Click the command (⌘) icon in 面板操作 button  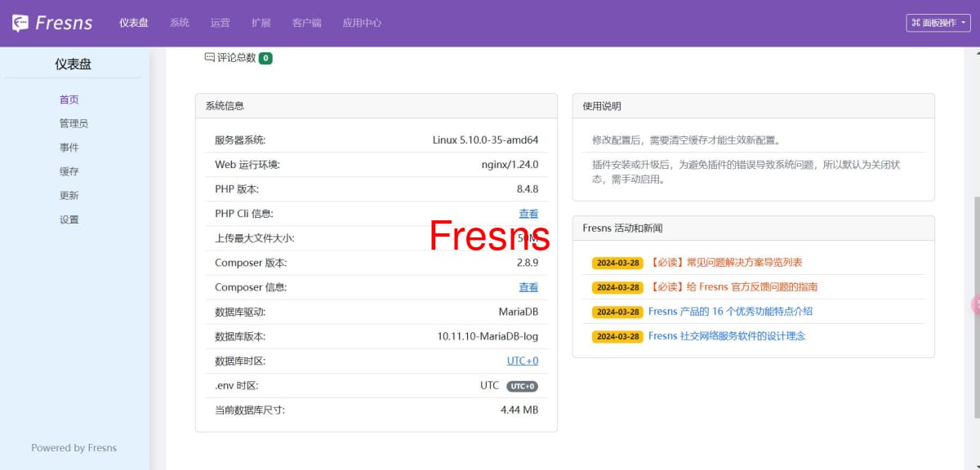click(916, 23)
